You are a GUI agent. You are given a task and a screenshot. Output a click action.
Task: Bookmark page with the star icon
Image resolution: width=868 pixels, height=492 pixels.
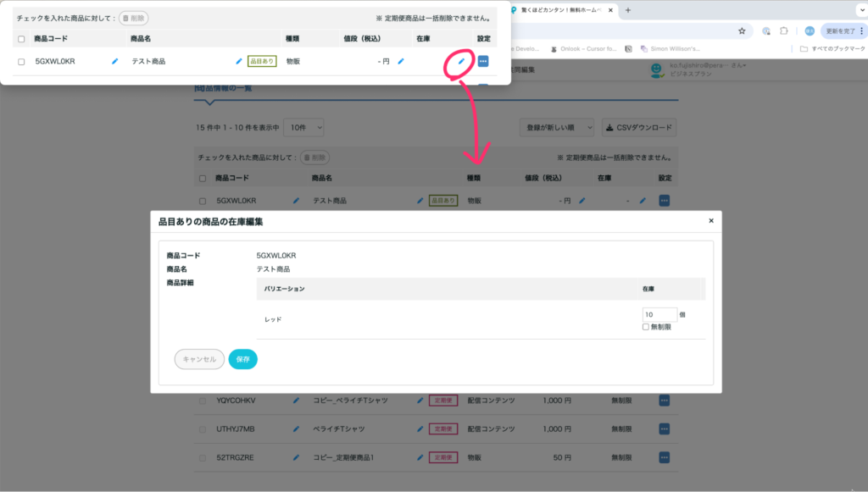tap(742, 30)
